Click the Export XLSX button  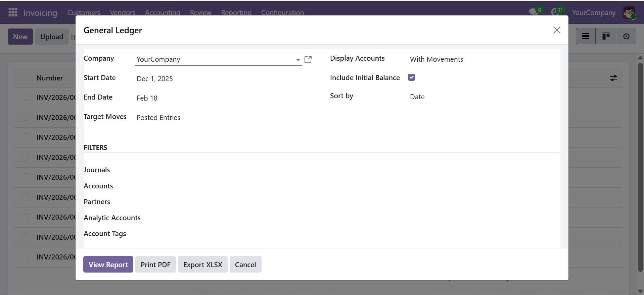[x=202, y=264]
